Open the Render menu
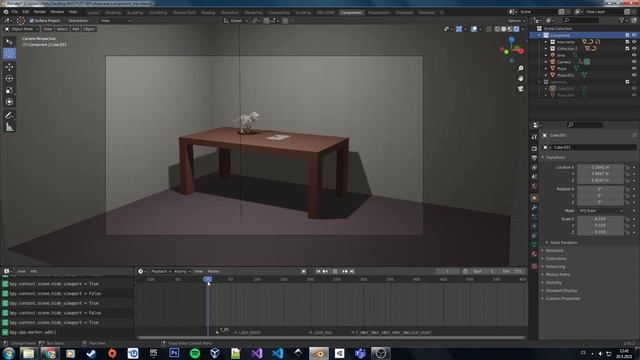This screenshot has width=640, height=360. [x=40, y=12]
